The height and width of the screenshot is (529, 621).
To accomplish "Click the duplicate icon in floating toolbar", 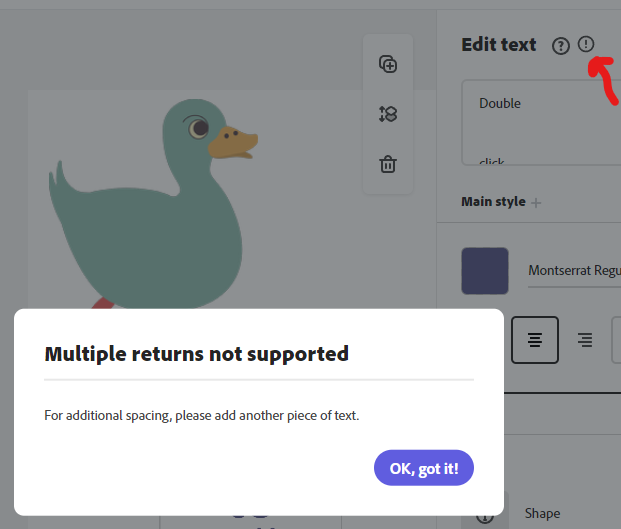I will click(388, 64).
